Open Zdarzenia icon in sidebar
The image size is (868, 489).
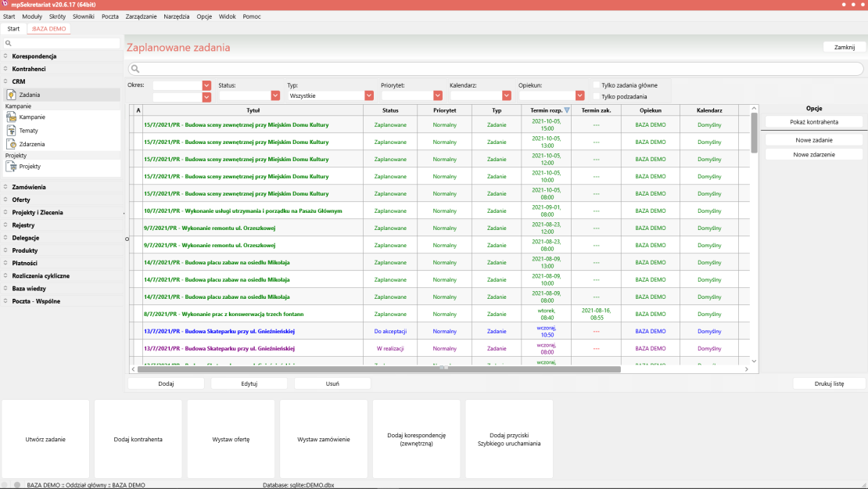(11, 144)
